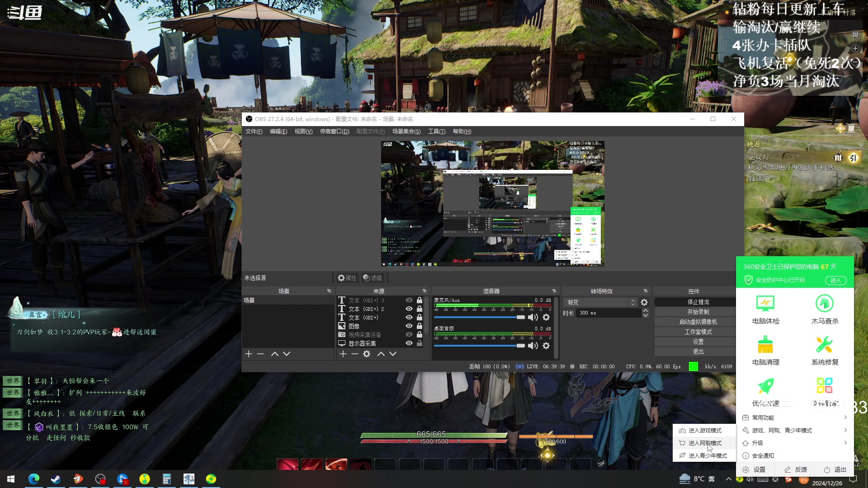Screen dimensions: 868x488
Task: Hide the 图像 source
Action: [x=409, y=326]
